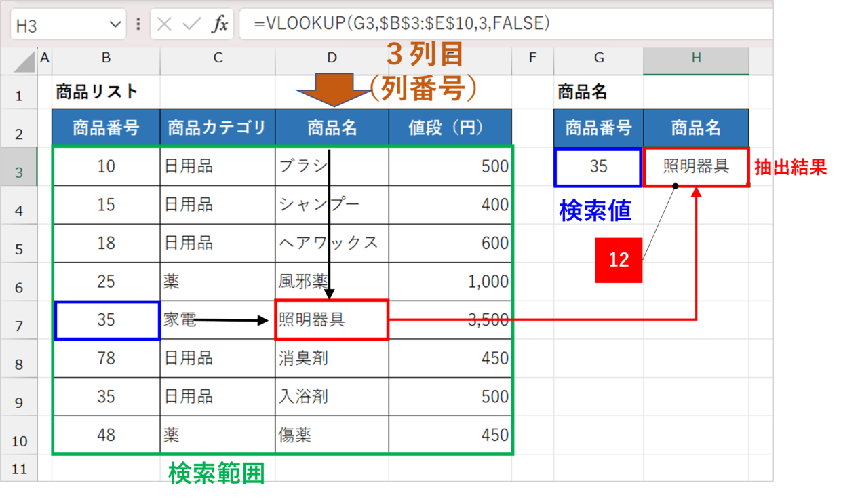Click the Select All corner triangle
Screen dimensions: 841x504
pos(24,63)
